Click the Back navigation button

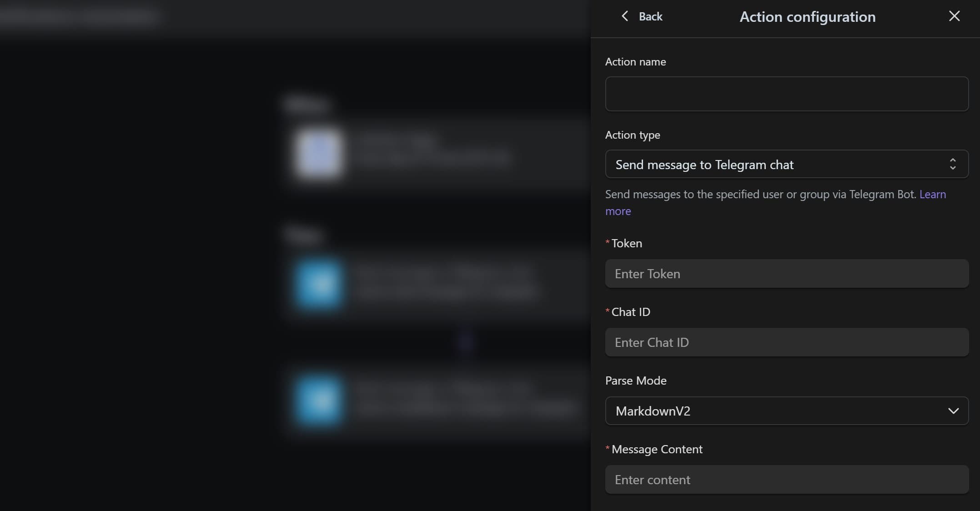coord(641,16)
